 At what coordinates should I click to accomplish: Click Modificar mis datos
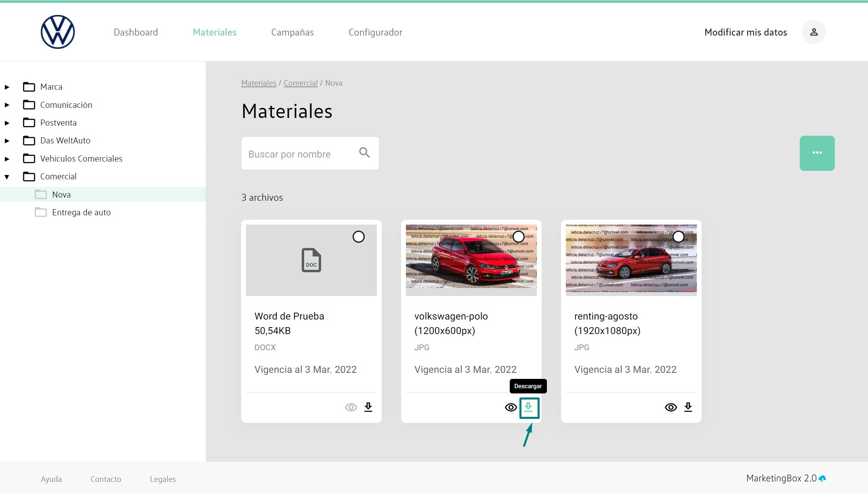click(x=745, y=32)
